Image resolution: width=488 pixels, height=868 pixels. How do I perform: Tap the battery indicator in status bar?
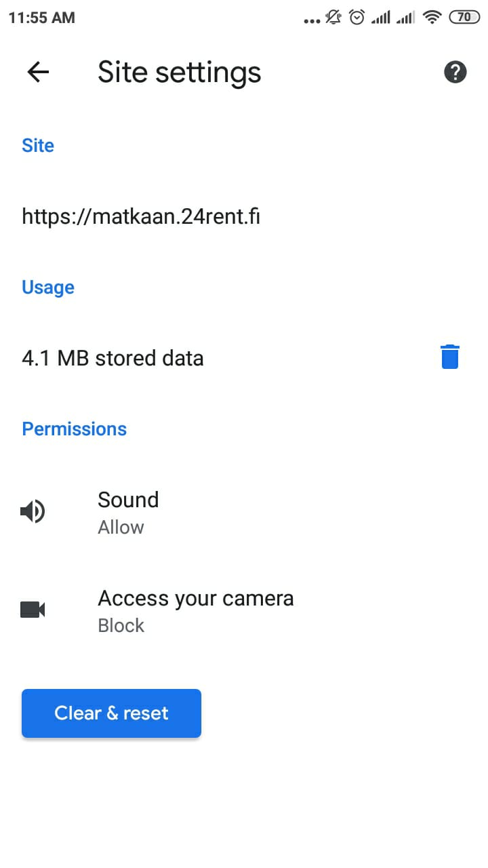(x=464, y=18)
